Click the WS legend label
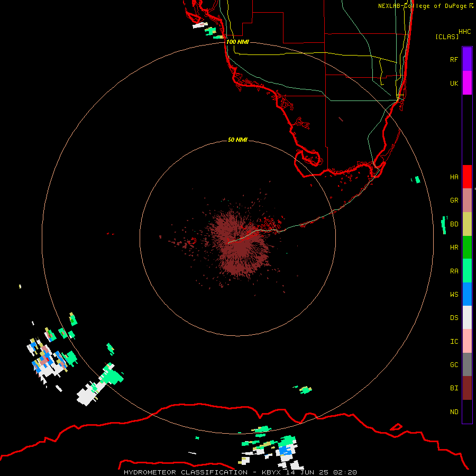476x476 pixels. click(454, 295)
